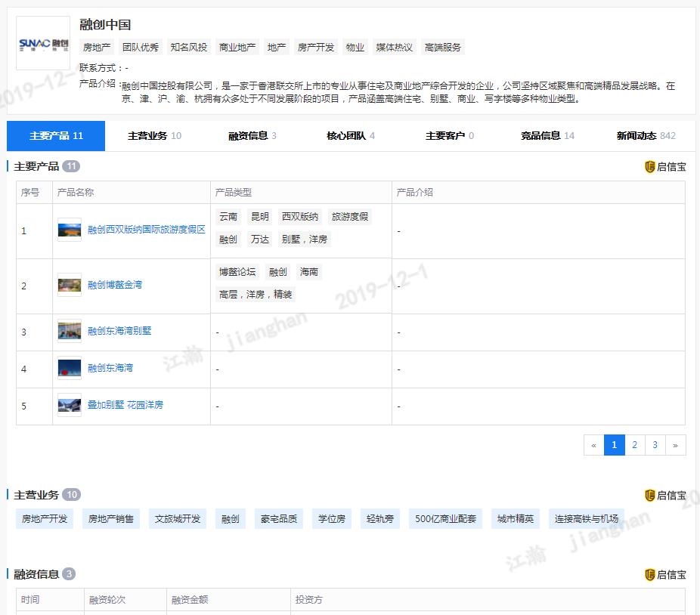Click the 房地产 company tag
700x615 pixels.
97,48
